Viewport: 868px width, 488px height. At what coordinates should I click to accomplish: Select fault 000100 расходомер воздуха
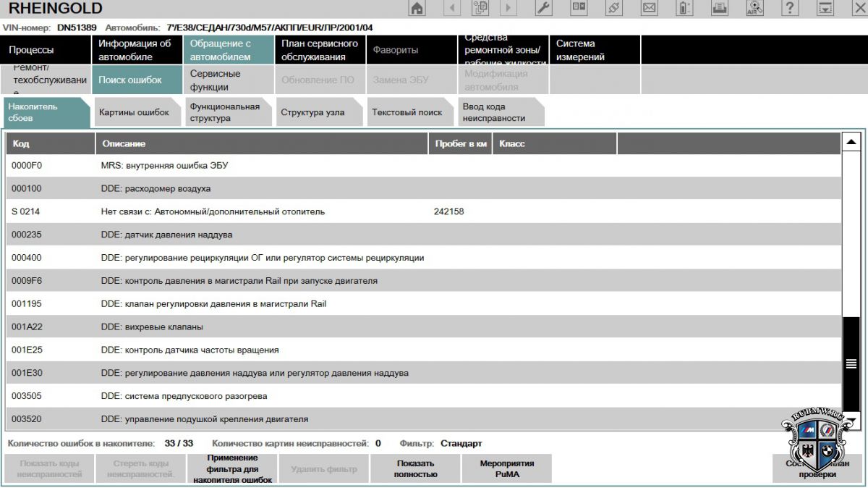point(424,189)
